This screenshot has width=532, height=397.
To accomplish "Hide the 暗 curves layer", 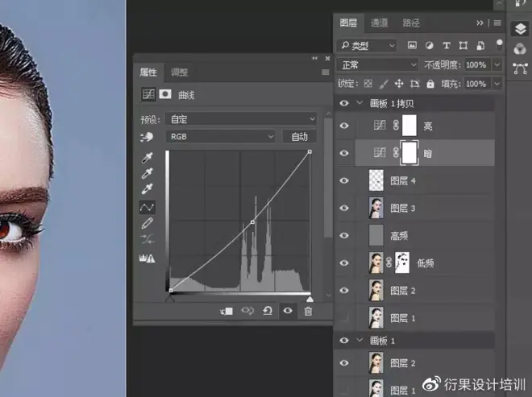I will [x=344, y=153].
